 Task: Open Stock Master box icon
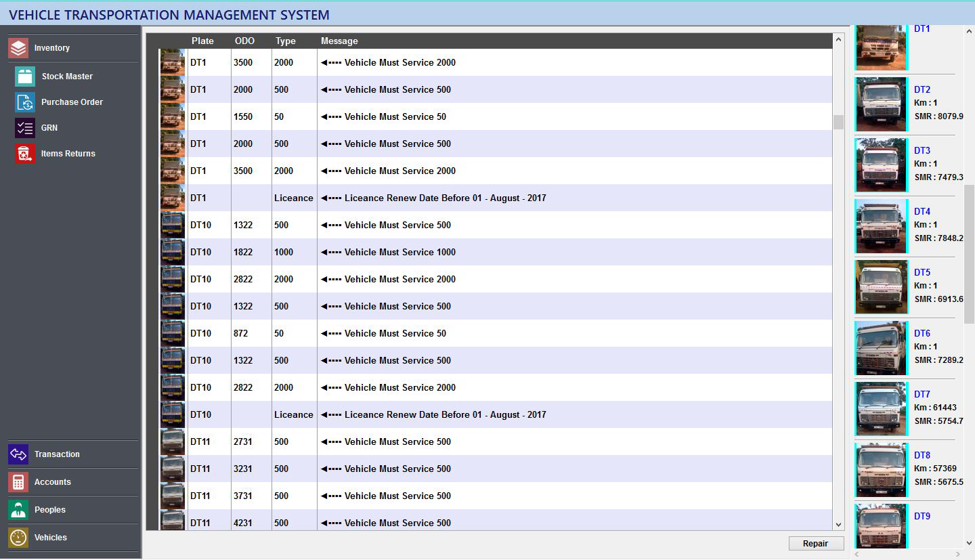click(x=25, y=77)
